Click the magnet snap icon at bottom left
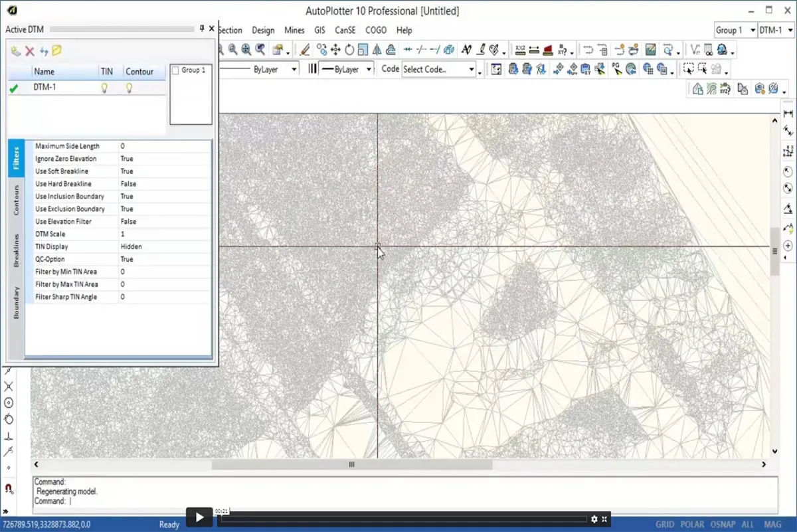The width and height of the screenshot is (797, 532). pyautogui.click(x=9, y=489)
